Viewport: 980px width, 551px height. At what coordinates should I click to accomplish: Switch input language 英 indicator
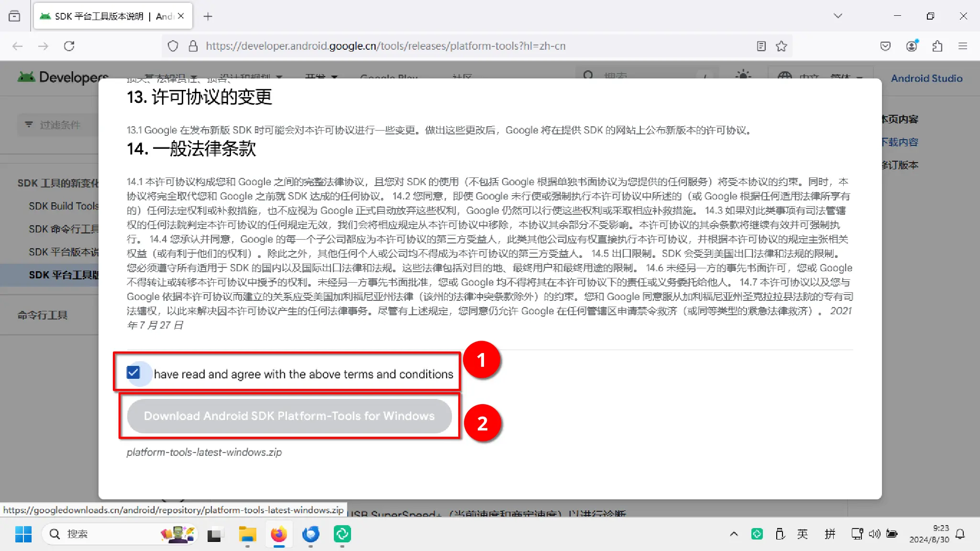[803, 534]
